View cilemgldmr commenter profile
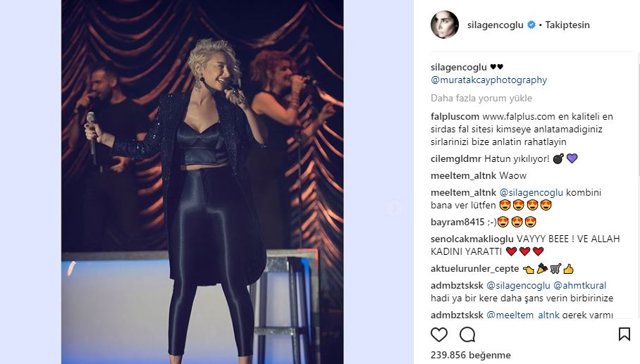Screen dimensions: 640x364 455,159
